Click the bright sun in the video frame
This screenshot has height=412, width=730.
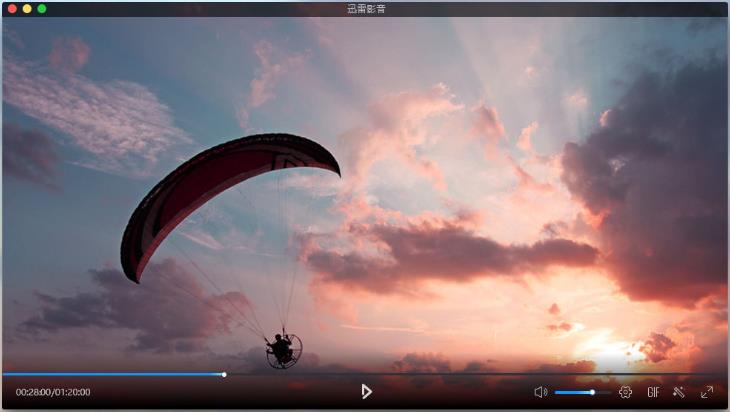[x=610, y=350]
